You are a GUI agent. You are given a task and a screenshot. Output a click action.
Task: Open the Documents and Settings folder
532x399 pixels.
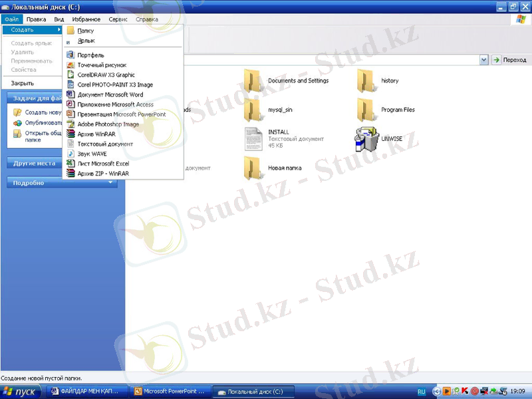pyautogui.click(x=252, y=80)
